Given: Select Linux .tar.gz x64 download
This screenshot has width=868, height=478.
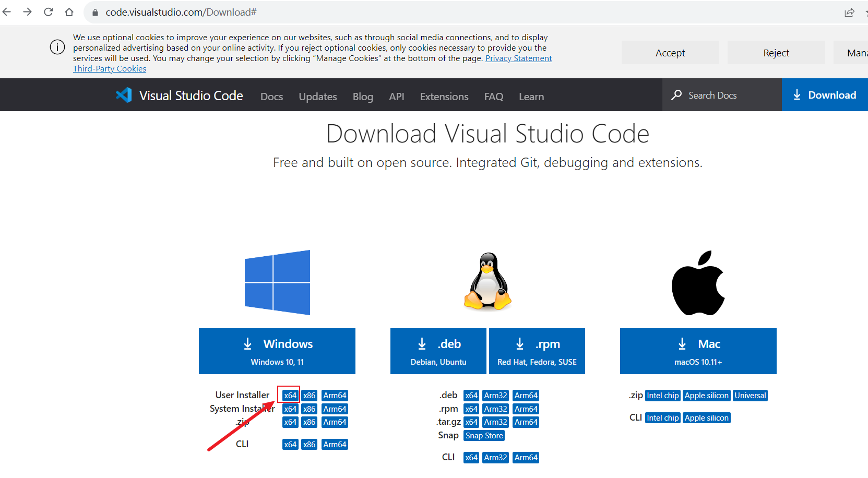Looking at the screenshot, I should (471, 422).
